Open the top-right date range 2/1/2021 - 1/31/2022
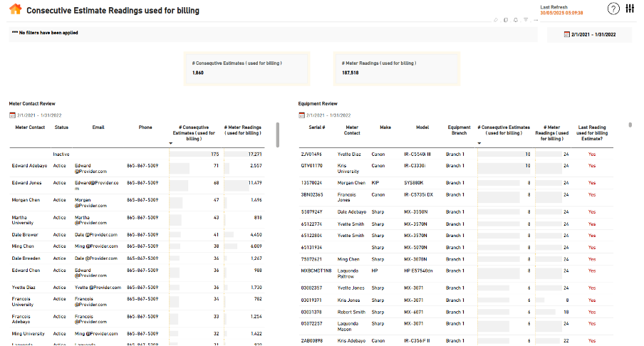Image resolution: width=644 pixels, height=346 pixels. point(593,34)
